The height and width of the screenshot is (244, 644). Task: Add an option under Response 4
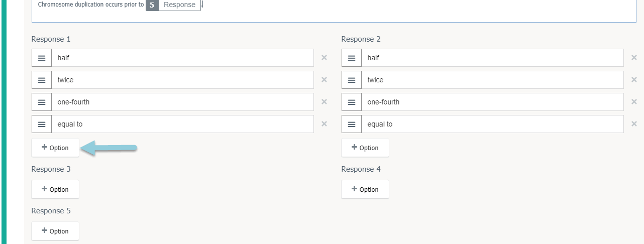[365, 189]
